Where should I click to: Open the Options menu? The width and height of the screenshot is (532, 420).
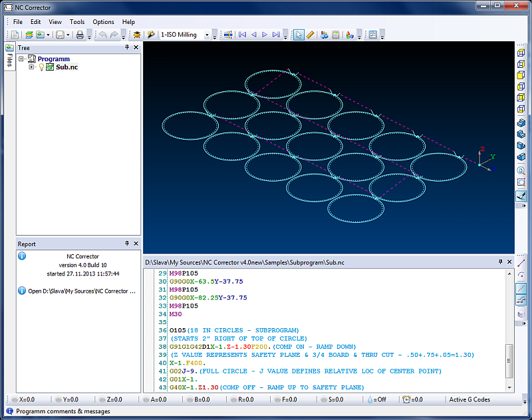pyautogui.click(x=103, y=22)
